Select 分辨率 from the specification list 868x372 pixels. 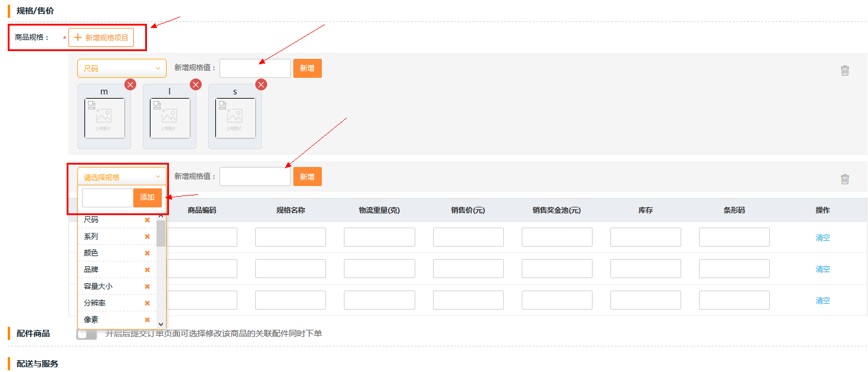click(x=95, y=303)
